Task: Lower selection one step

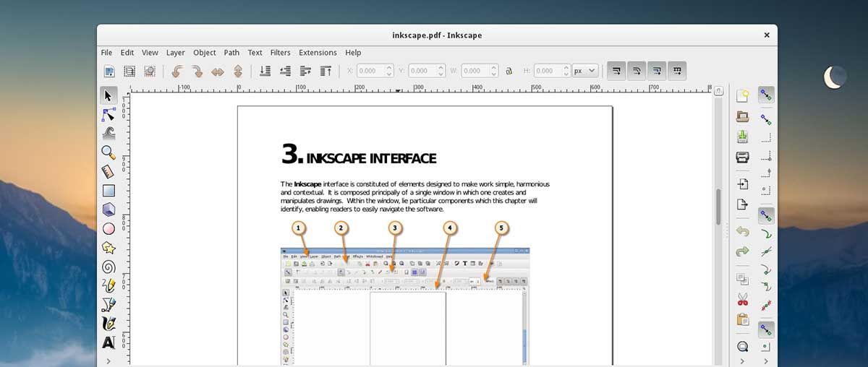Action: [x=285, y=71]
